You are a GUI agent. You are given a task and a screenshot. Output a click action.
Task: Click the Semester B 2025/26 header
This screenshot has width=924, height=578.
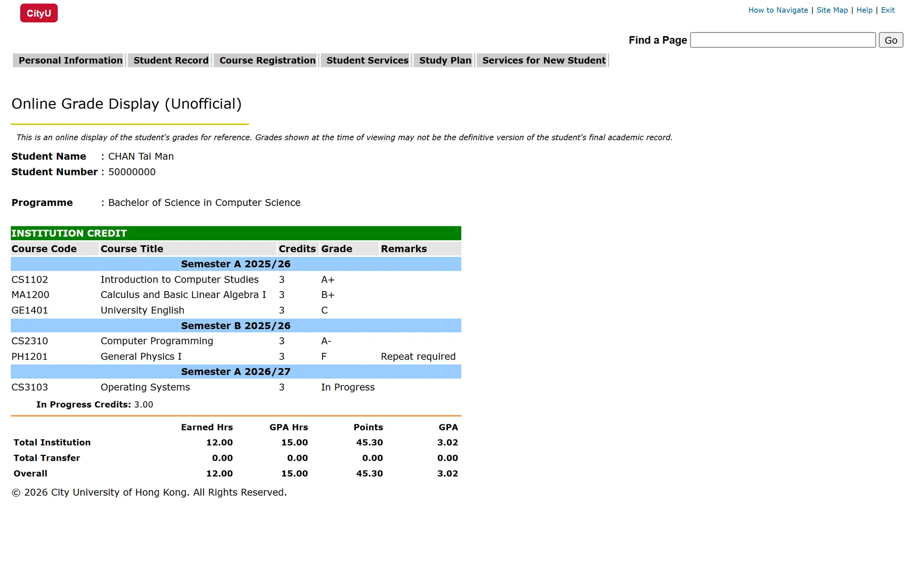pyautogui.click(x=236, y=326)
